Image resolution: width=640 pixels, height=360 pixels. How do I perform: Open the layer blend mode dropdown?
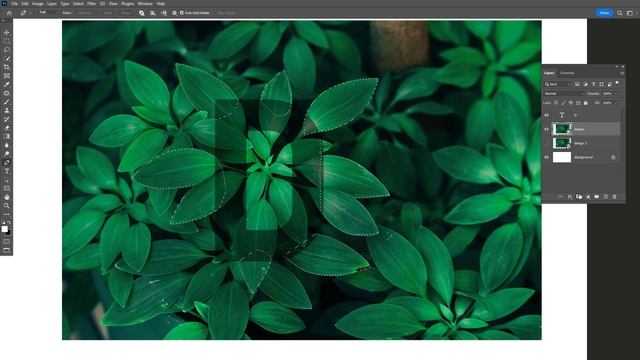click(x=564, y=93)
